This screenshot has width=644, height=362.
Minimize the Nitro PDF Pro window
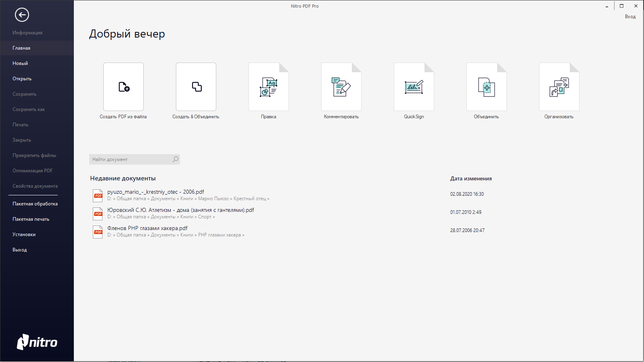(x=607, y=6)
